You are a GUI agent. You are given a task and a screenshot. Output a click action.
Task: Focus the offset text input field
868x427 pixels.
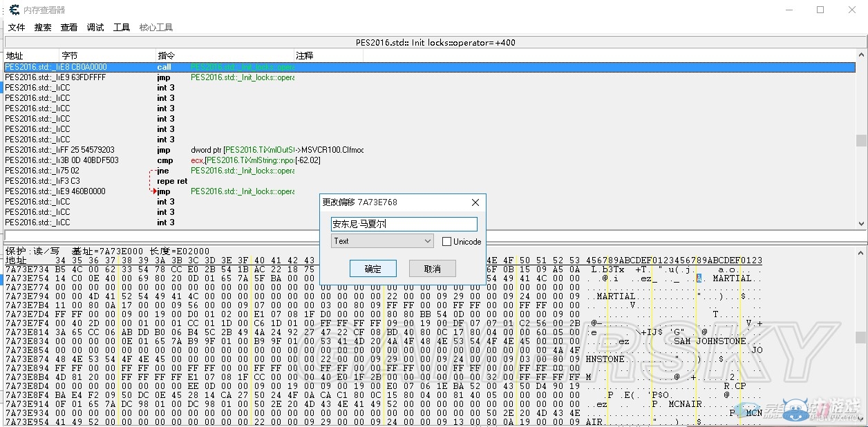[x=404, y=224]
